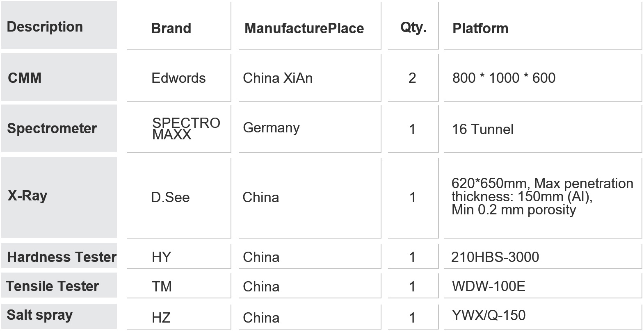Select the CMM row label
Image resolution: width=644 pixels, height=332 pixels.
click(25, 78)
